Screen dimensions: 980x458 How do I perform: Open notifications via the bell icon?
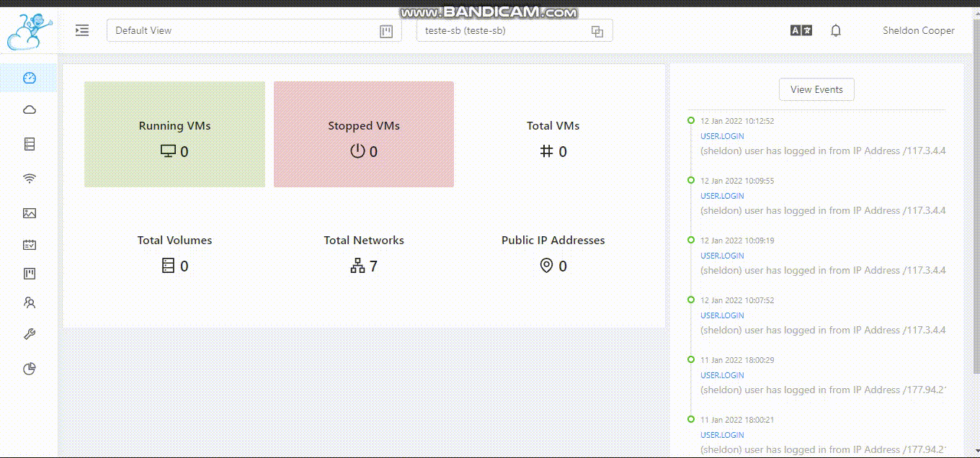click(x=835, y=30)
